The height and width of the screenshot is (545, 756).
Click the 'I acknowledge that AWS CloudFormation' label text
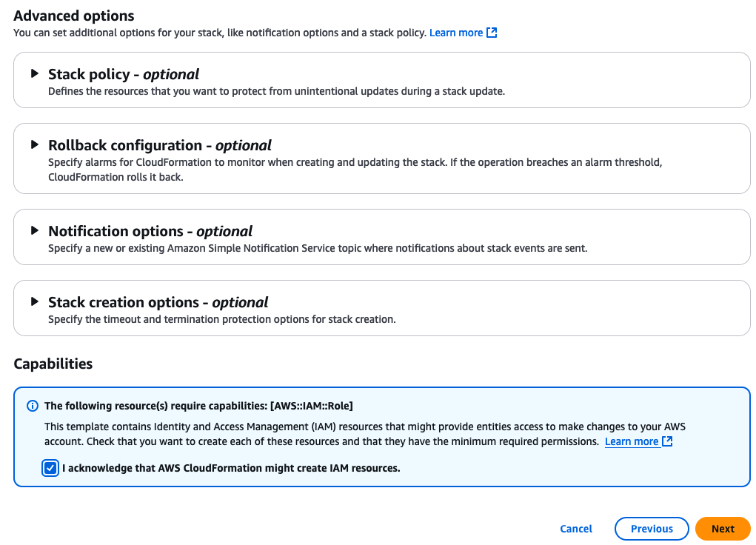coord(231,468)
